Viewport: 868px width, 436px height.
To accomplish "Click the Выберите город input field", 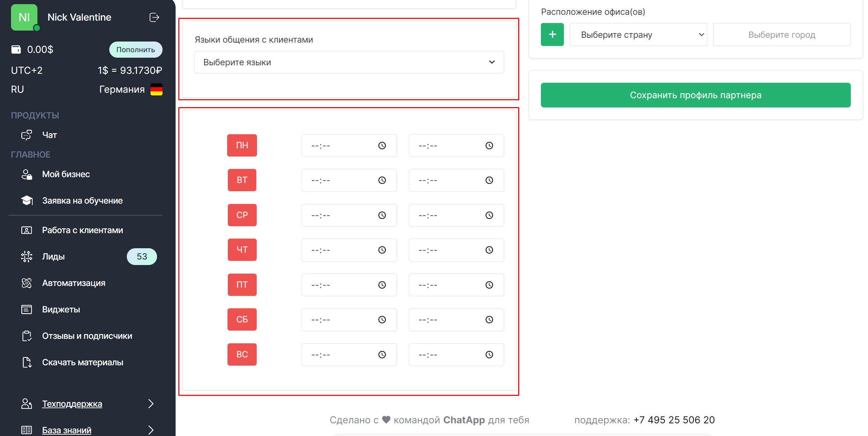I will [x=781, y=35].
